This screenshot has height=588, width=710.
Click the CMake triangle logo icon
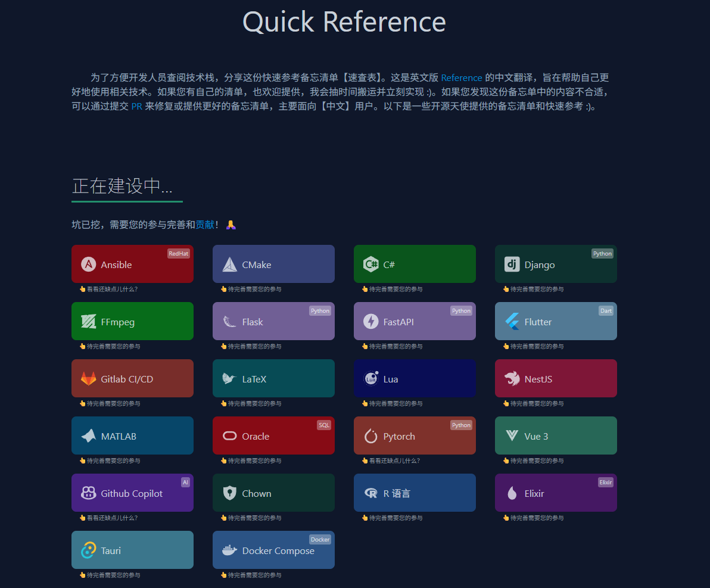tap(229, 264)
